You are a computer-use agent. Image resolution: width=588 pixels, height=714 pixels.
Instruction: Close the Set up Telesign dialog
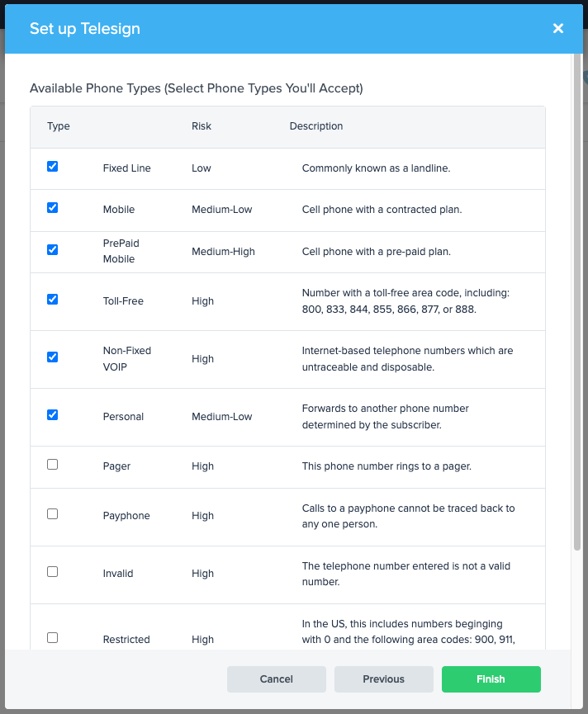click(x=558, y=29)
